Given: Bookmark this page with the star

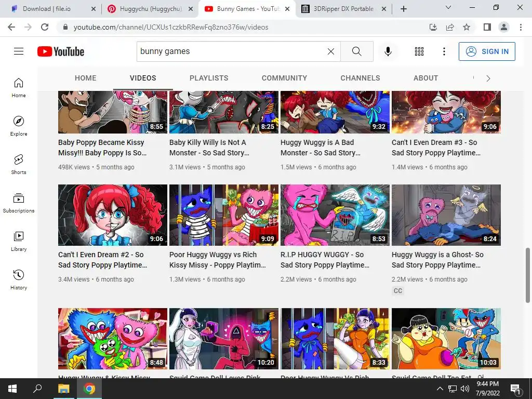Looking at the screenshot, I should tap(467, 27).
